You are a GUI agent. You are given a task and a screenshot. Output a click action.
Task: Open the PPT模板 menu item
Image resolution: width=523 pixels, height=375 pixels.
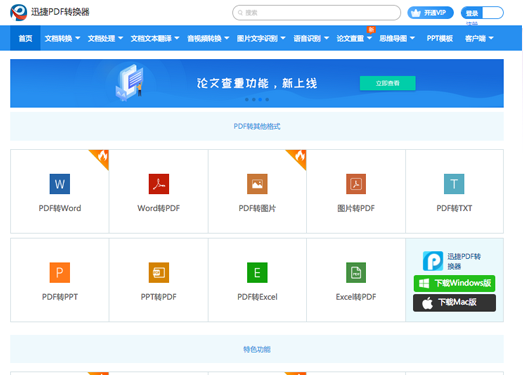coord(440,38)
